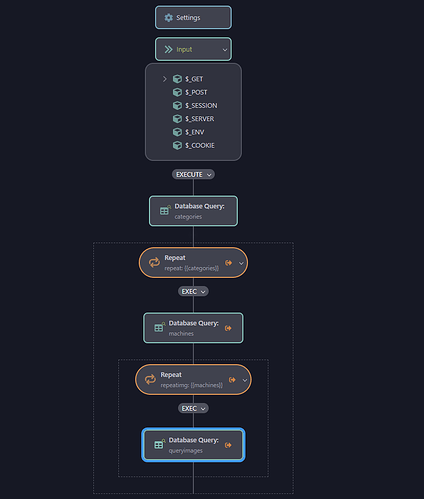Click the categories Database Query table icon
This screenshot has width=424, height=499.
(165, 210)
